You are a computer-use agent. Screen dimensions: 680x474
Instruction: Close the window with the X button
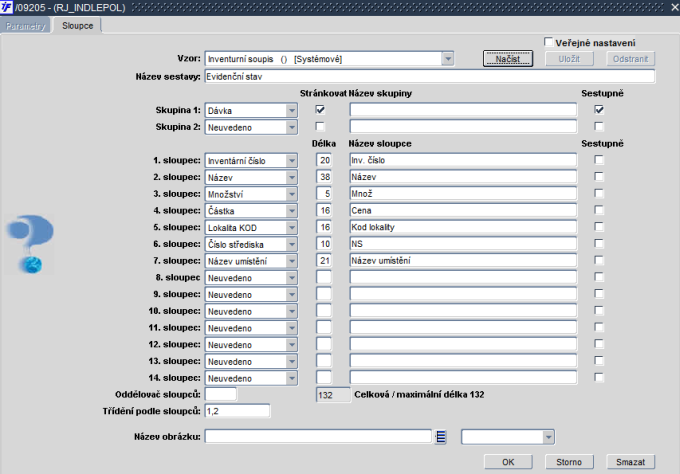pos(675,7)
